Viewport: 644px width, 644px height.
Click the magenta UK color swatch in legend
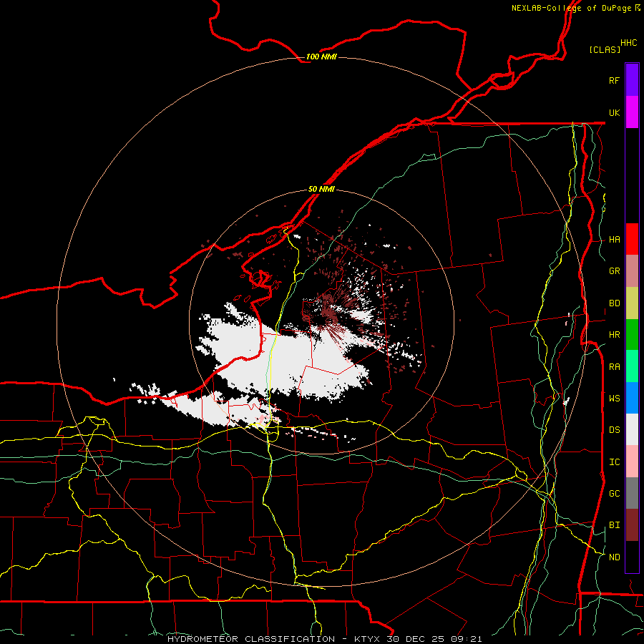pyautogui.click(x=632, y=112)
